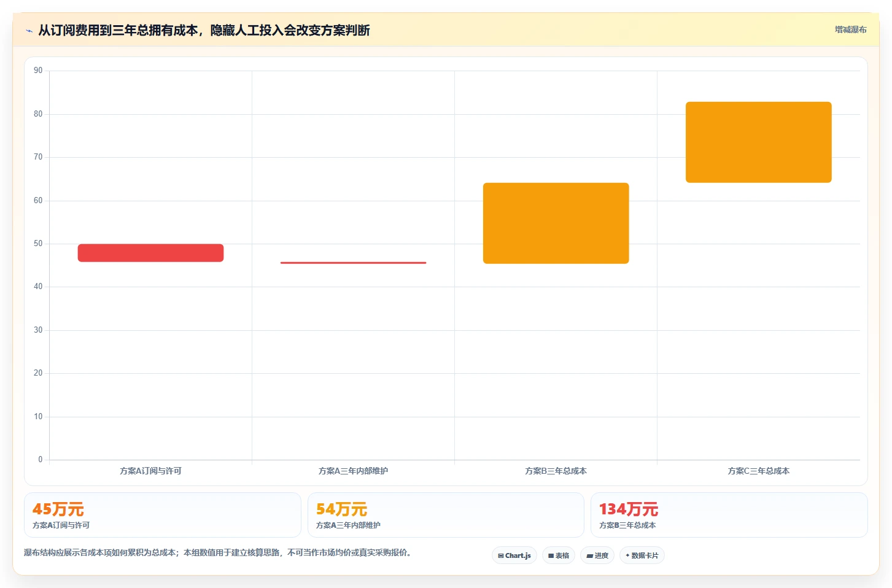
Task: Click the 数据卡片 tag chip
Action: [642, 555]
